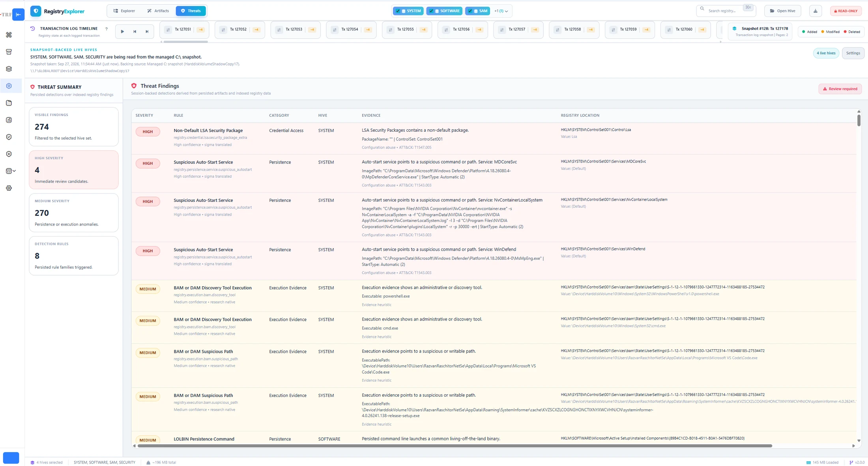Select transaction Tx 127055 in timeline
The image size is (868, 466).
407,30
